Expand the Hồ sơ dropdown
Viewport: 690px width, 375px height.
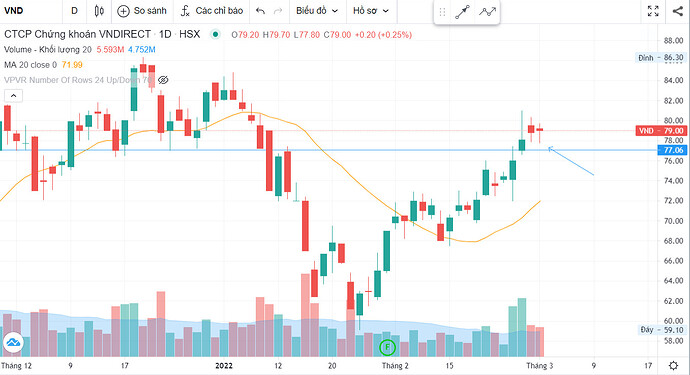(x=371, y=11)
